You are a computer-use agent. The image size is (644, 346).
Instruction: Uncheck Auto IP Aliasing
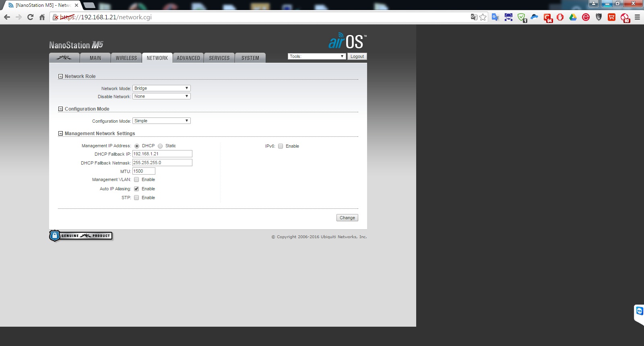pos(136,189)
